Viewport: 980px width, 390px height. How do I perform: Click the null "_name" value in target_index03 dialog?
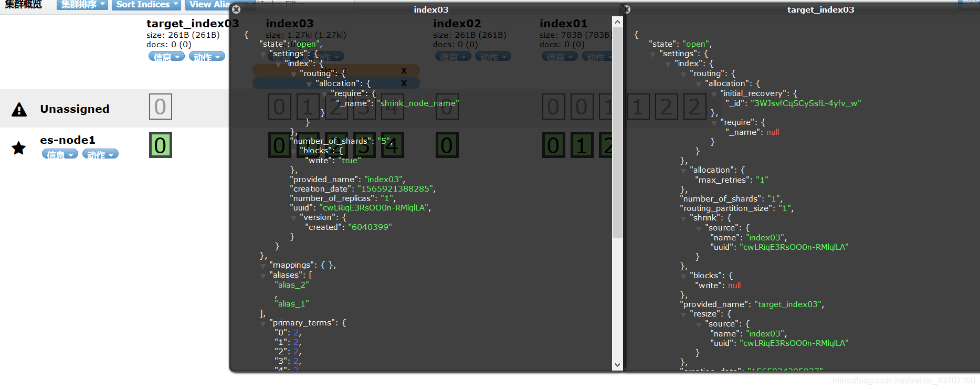[x=773, y=132]
